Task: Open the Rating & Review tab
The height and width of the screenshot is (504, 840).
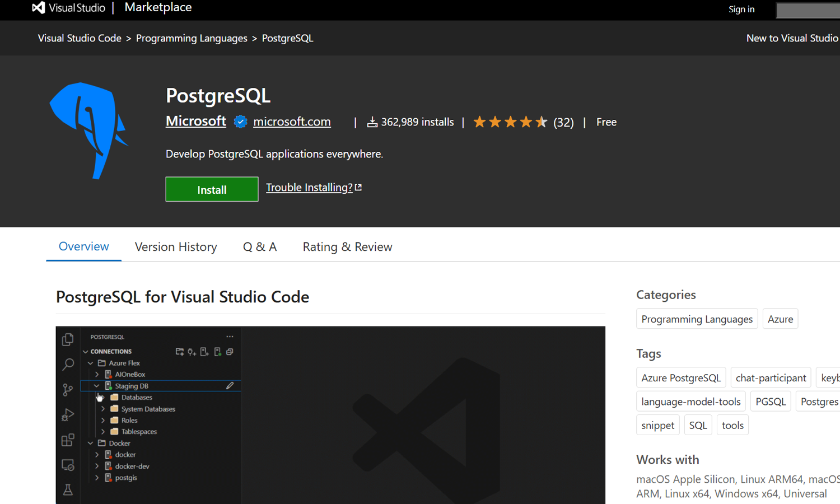Action: [347, 247]
